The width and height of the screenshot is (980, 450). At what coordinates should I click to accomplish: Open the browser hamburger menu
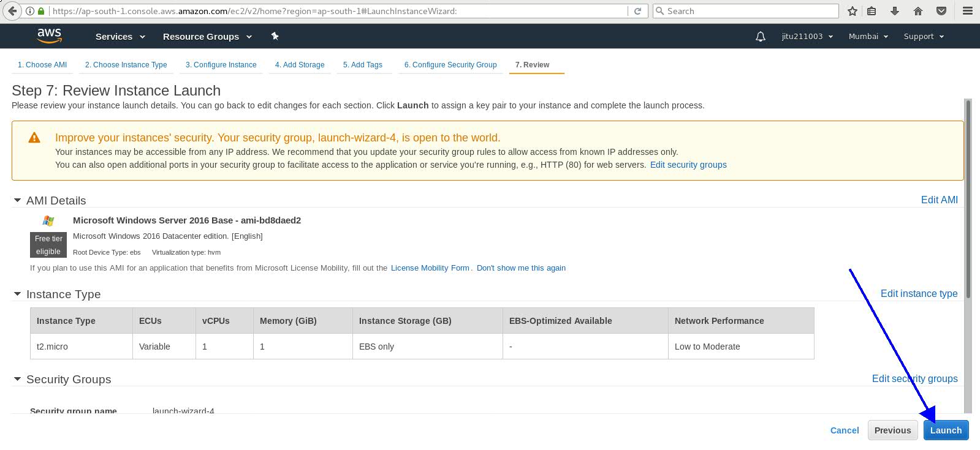tap(968, 11)
